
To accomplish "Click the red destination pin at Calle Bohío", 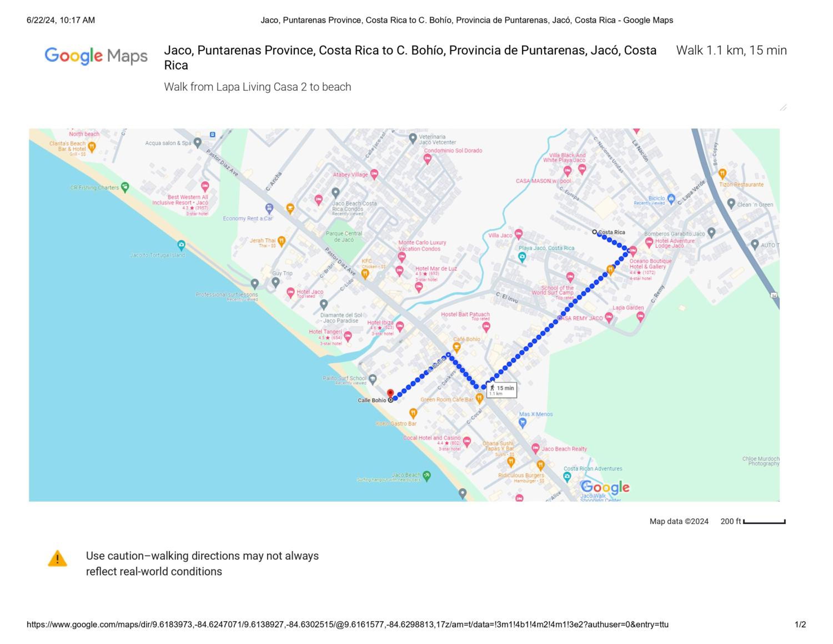I will pyautogui.click(x=390, y=393).
